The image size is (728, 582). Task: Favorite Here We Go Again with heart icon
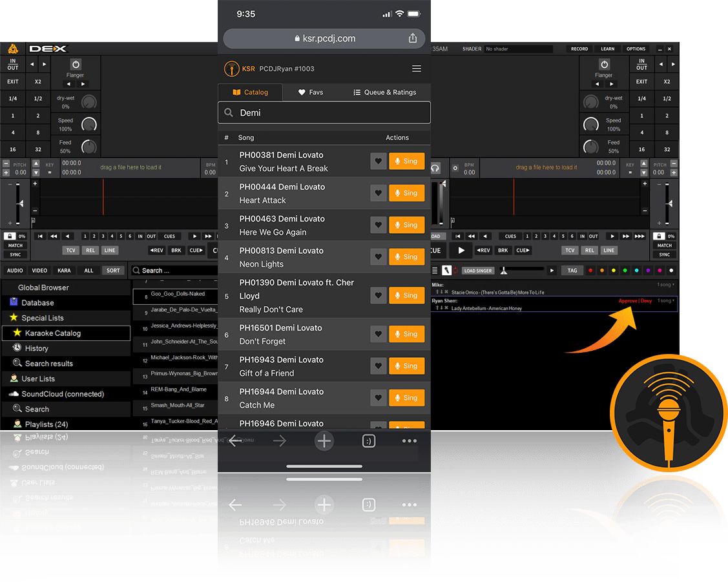(x=379, y=225)
